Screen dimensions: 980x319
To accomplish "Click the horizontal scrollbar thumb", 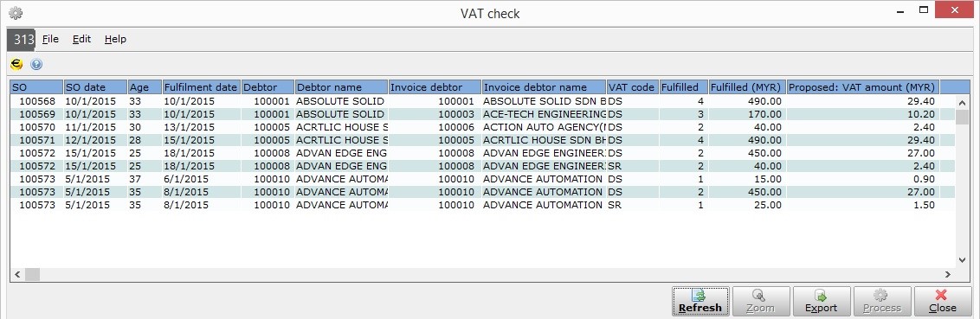I will [32, 274].
